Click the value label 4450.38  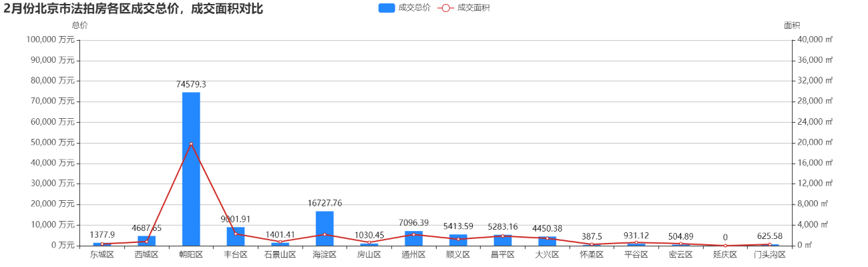548,228
